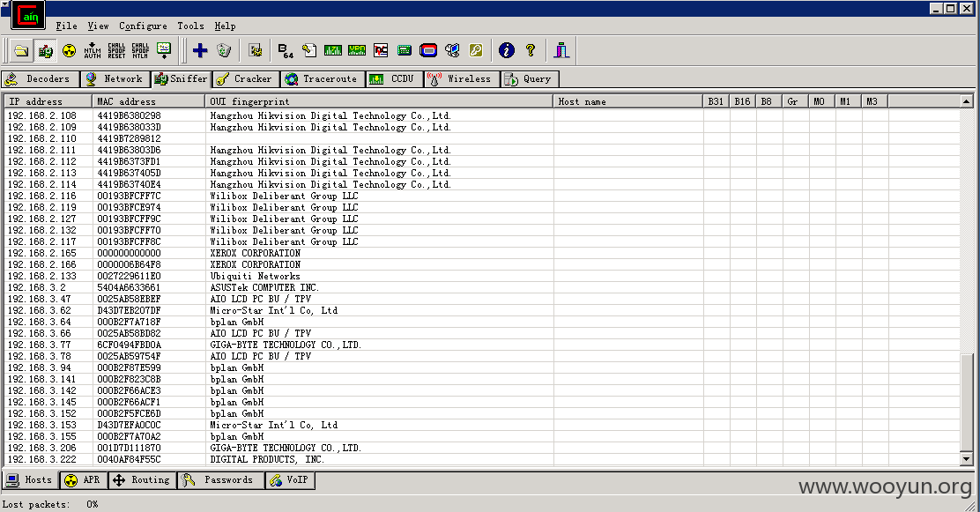Toggle the Start/Stop Sniffer network card icon
980x512 pixels.
pos(45,50)
